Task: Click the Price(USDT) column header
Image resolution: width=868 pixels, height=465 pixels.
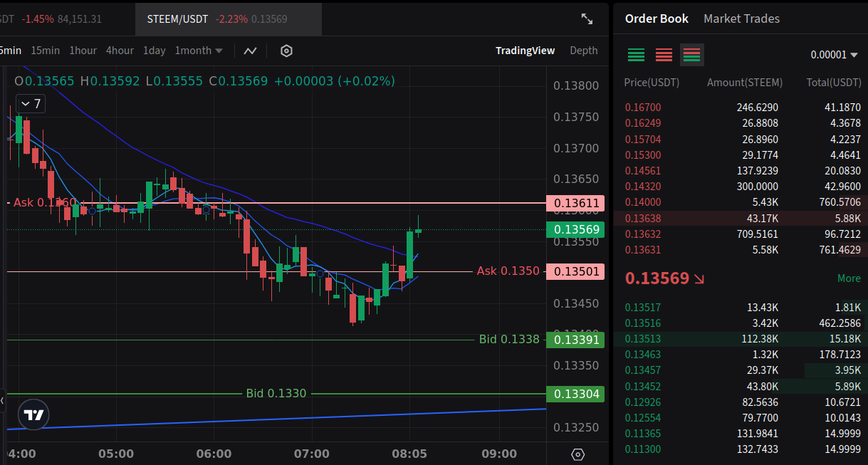Action: [x=652, y=83]
